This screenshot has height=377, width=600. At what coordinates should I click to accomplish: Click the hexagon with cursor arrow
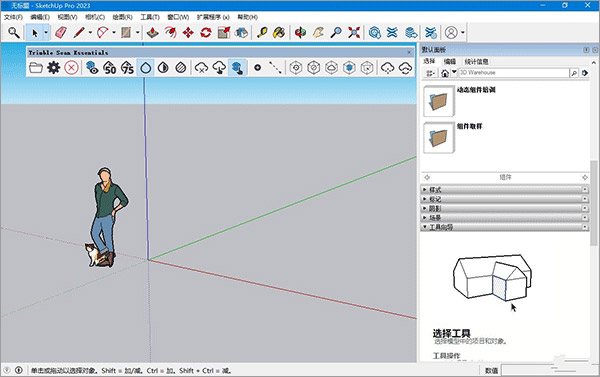pos(367,68)
